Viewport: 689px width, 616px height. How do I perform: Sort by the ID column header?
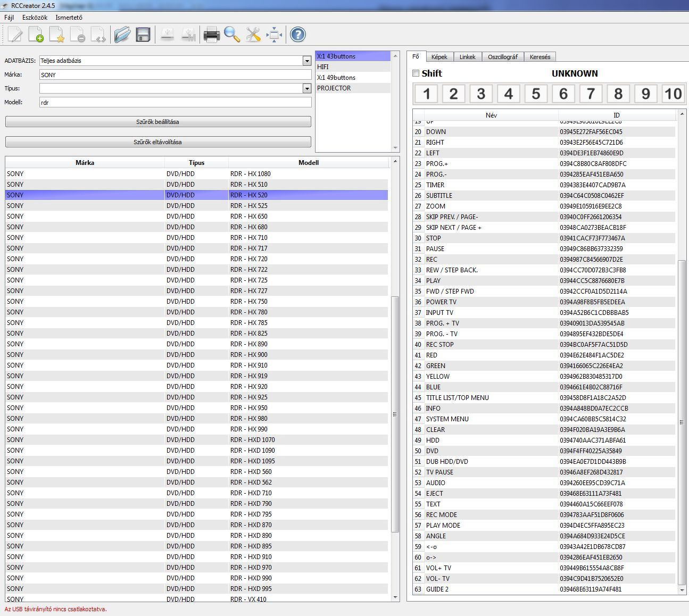(617, 115)
